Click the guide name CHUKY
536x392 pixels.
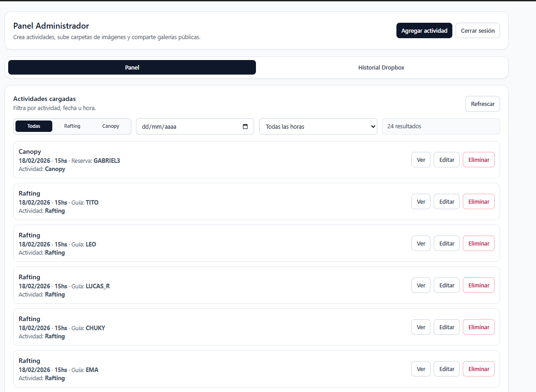(x=95, y=328)
